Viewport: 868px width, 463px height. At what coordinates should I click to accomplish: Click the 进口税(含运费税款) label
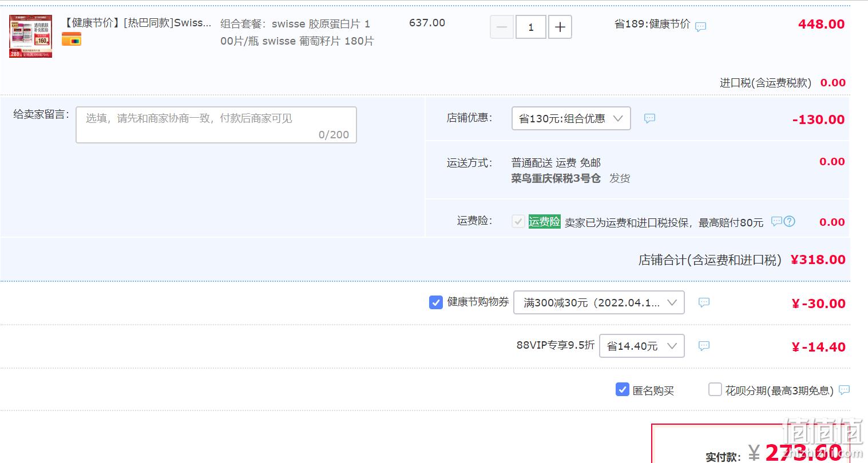click(x=766, y=83)
